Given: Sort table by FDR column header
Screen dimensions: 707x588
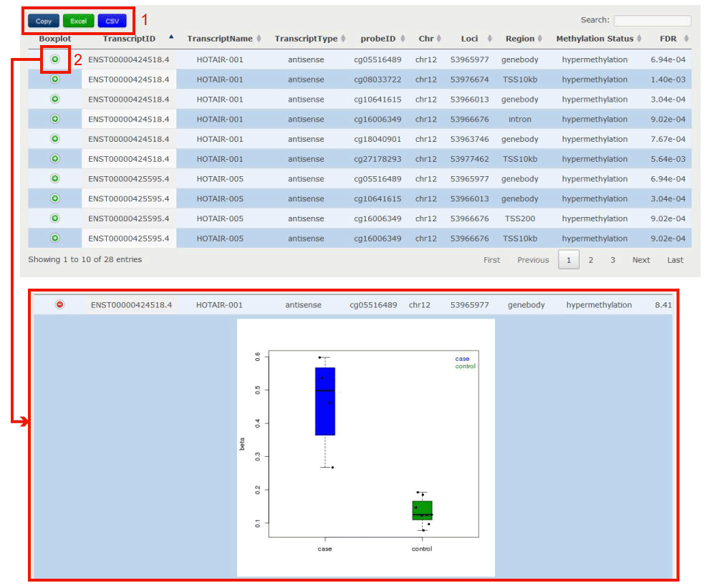Looking at the screenshot, I should pos(668,39).
